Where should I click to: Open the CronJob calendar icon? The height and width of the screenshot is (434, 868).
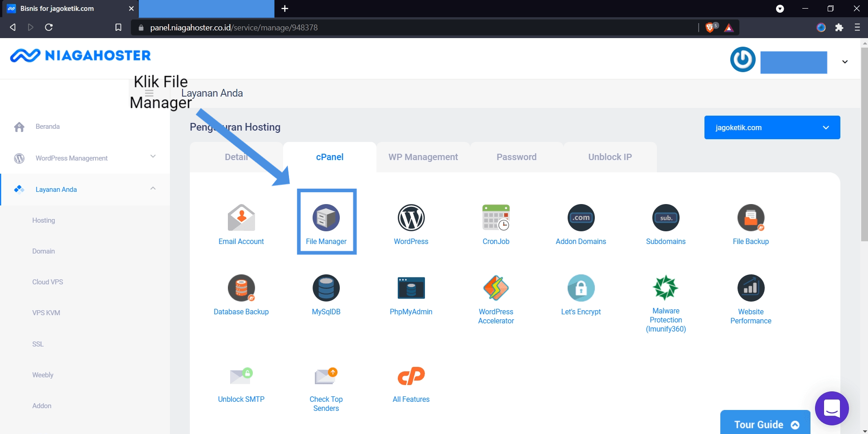tap(496, 218)
